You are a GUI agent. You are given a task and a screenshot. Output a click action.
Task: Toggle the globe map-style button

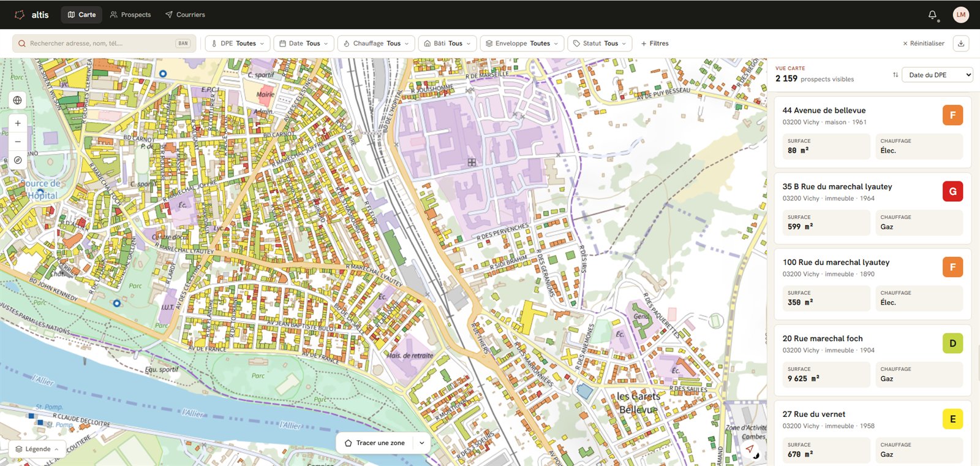pyautogui.click(x=18, y=101)
